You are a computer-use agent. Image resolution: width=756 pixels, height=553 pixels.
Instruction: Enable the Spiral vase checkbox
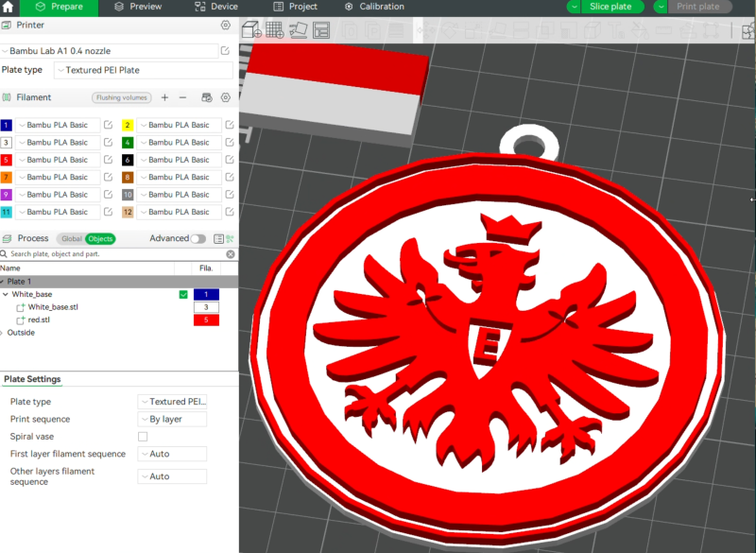coord(143,437)
